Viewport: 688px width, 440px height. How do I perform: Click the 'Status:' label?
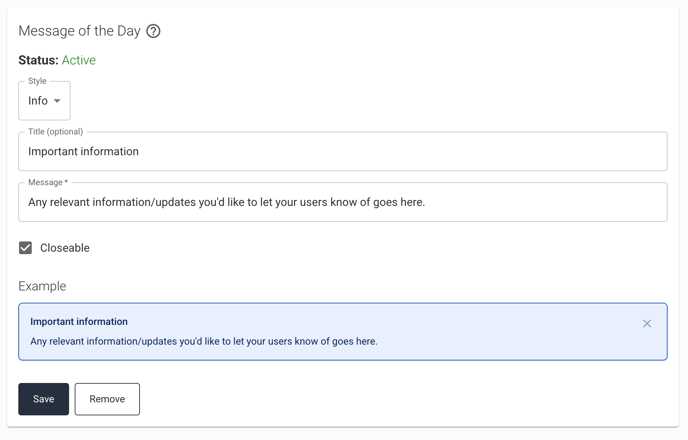[38, 60]
